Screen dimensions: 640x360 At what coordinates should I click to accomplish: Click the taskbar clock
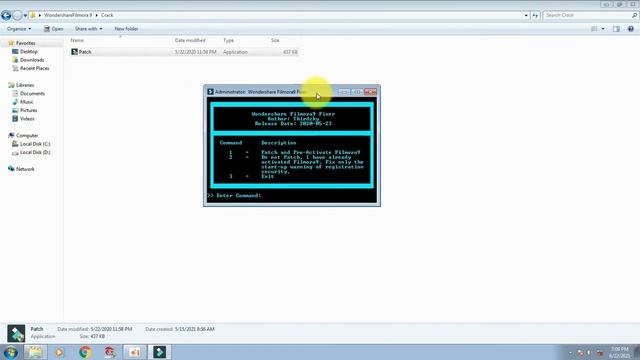pos(620,353)
